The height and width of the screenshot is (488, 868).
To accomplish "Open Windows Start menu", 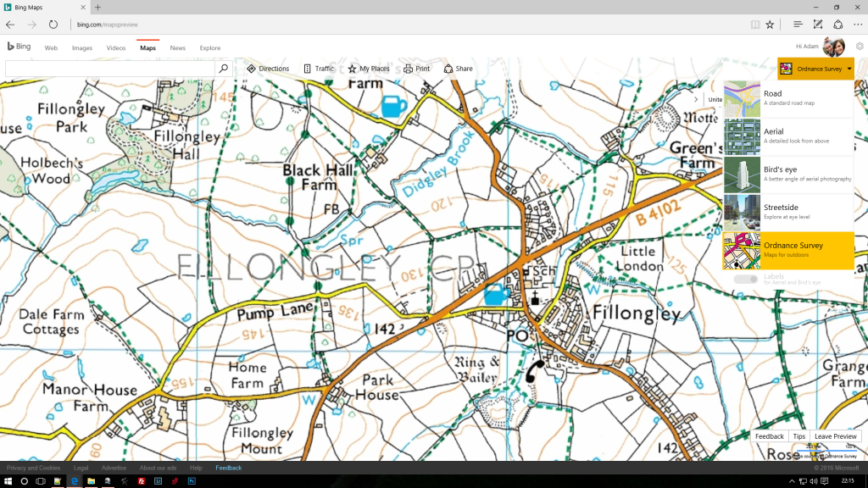I will click(8, 481).
